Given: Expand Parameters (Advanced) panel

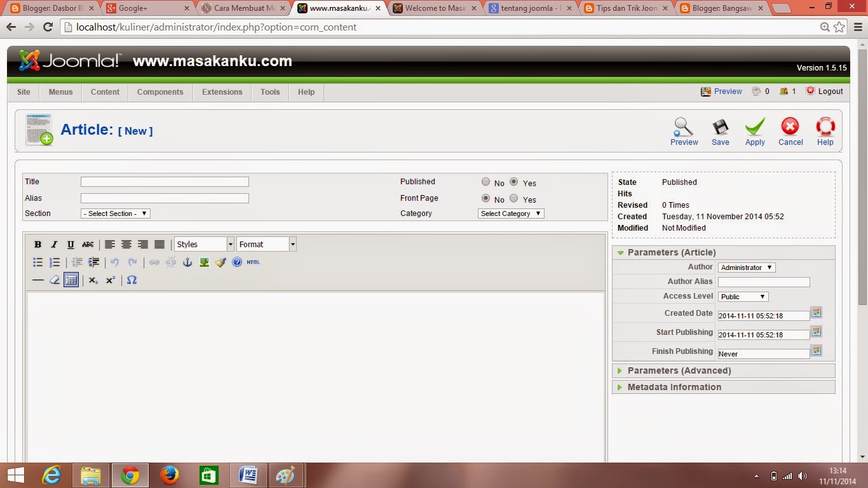Looking at the screenshot, I should coord(723,370).
